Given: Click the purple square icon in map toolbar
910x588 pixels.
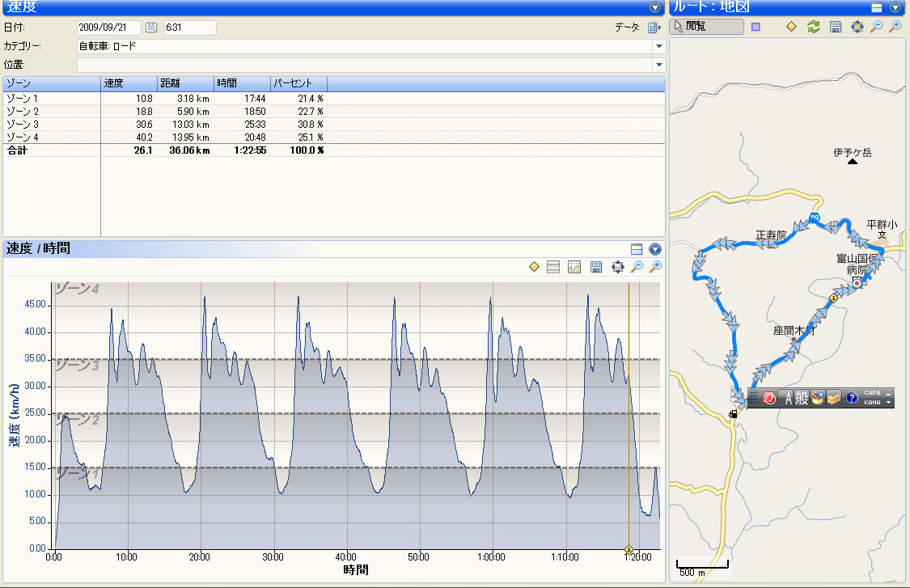Looking at the screenshot, I should 756,27.
